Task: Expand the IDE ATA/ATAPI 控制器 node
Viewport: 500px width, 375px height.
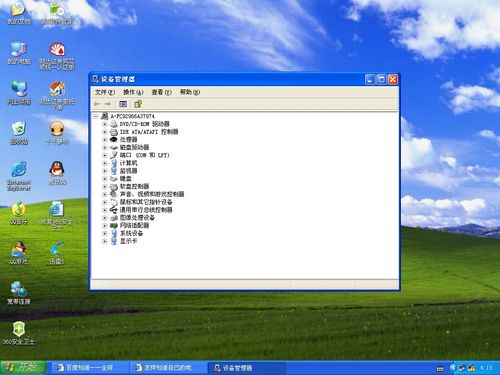Action: [x=104, y=132]
